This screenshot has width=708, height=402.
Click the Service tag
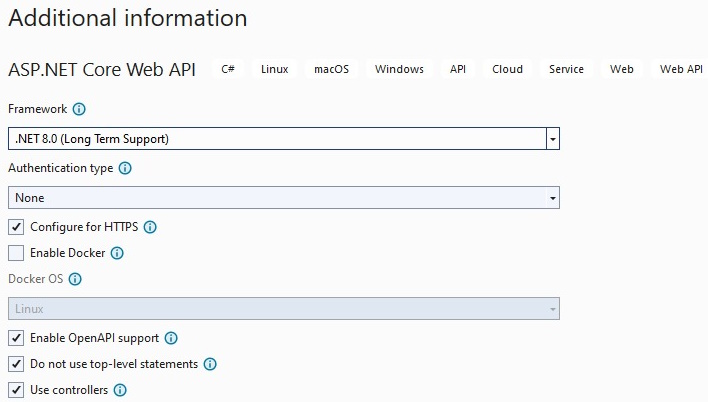(566, 69)
